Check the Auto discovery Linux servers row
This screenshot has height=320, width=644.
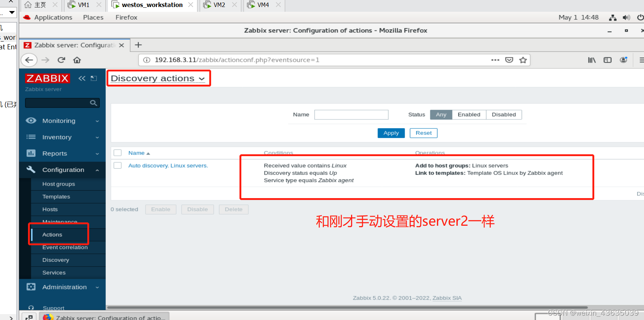(x=118, y=165)
